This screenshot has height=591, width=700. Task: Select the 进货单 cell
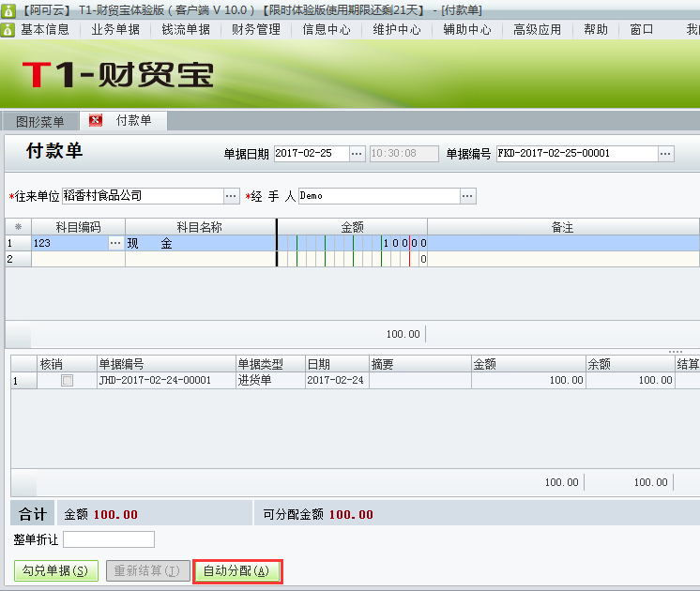(x=270, y=380)
